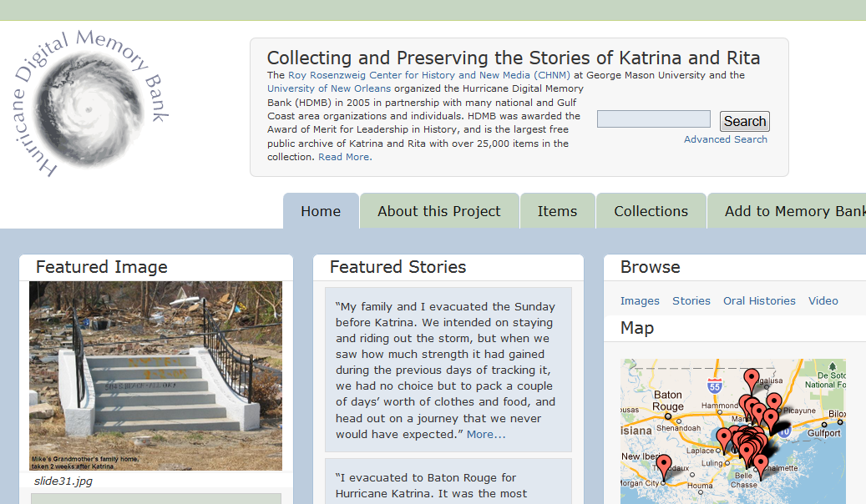This screenshot has height=504, width=866.
Task: Browse the Oral Histories category
Action: coord(759,301)
